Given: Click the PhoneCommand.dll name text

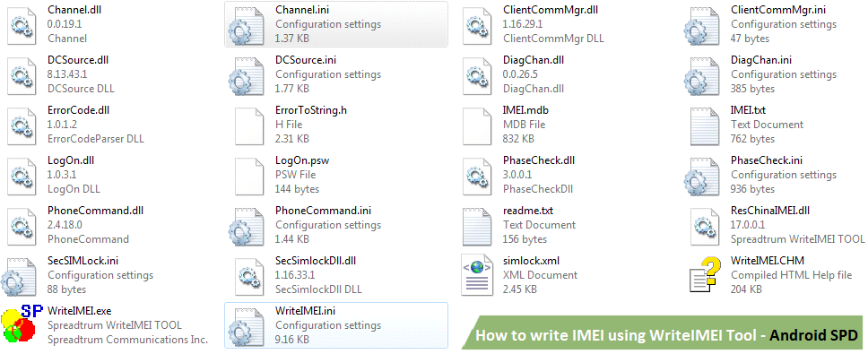Looking at the screenshot, I should [96, 211].
